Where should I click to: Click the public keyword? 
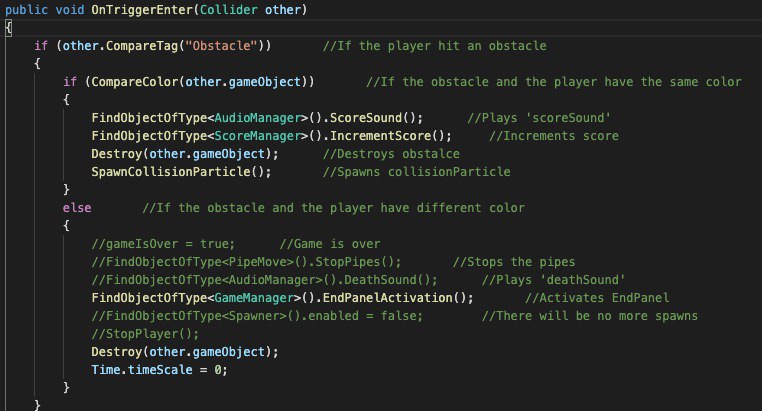27,10
